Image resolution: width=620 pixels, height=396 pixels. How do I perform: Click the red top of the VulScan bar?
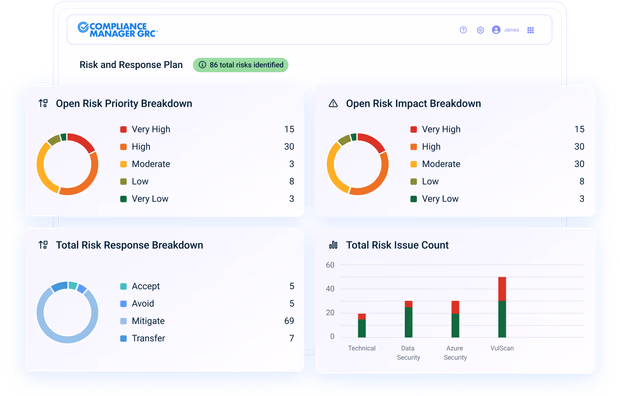point(502,289)
